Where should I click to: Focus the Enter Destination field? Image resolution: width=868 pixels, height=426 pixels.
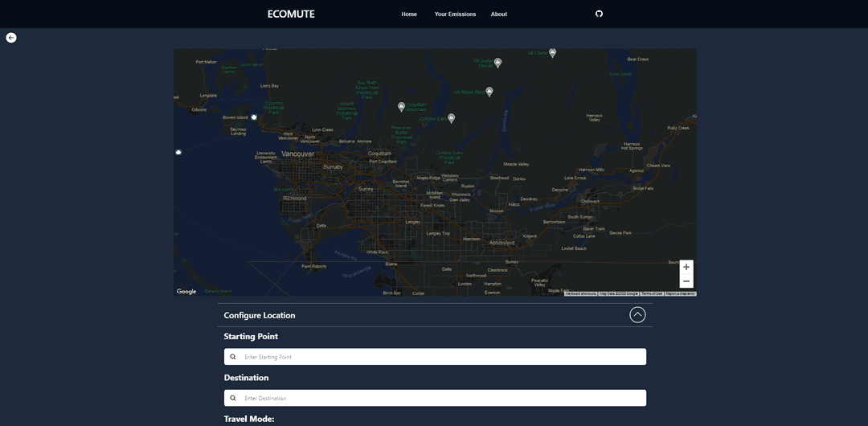coord(435,398)
